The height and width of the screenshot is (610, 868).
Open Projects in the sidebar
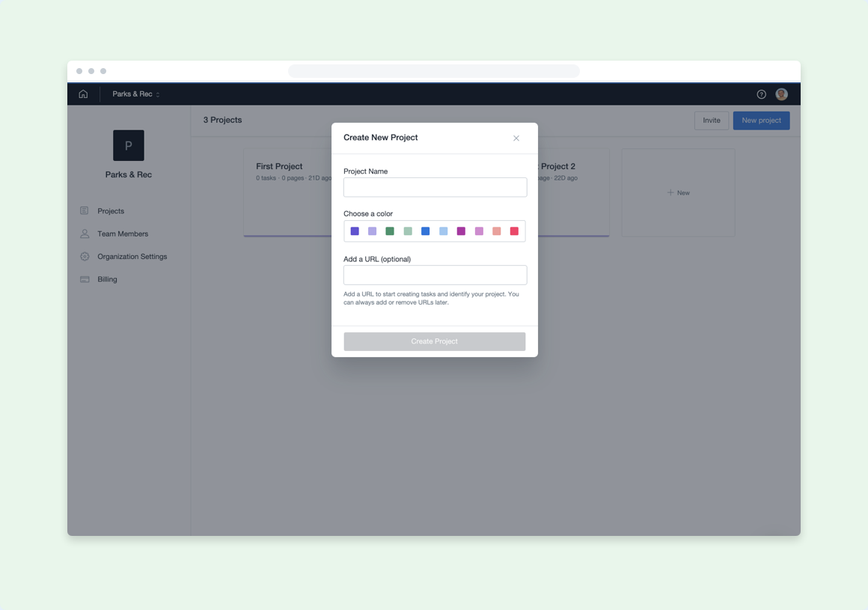pyautogui.click(x=111, y=211)
